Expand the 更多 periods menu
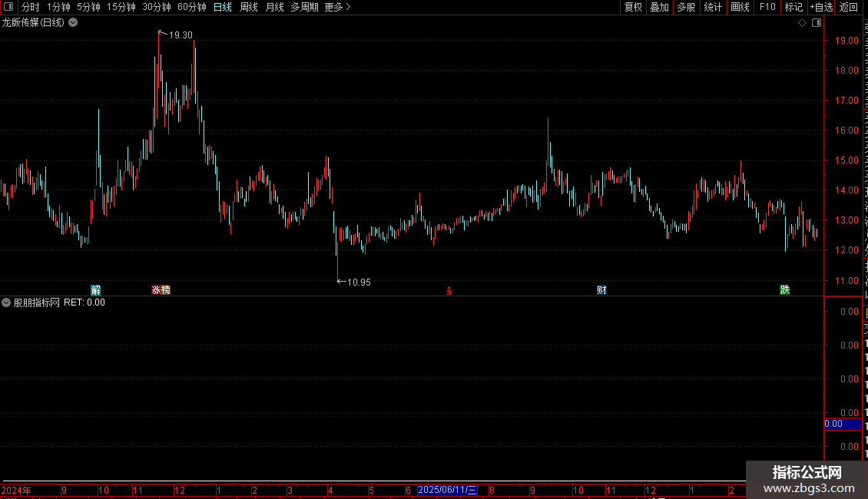This screenshot has width=868, height=499. coord(337,7)
